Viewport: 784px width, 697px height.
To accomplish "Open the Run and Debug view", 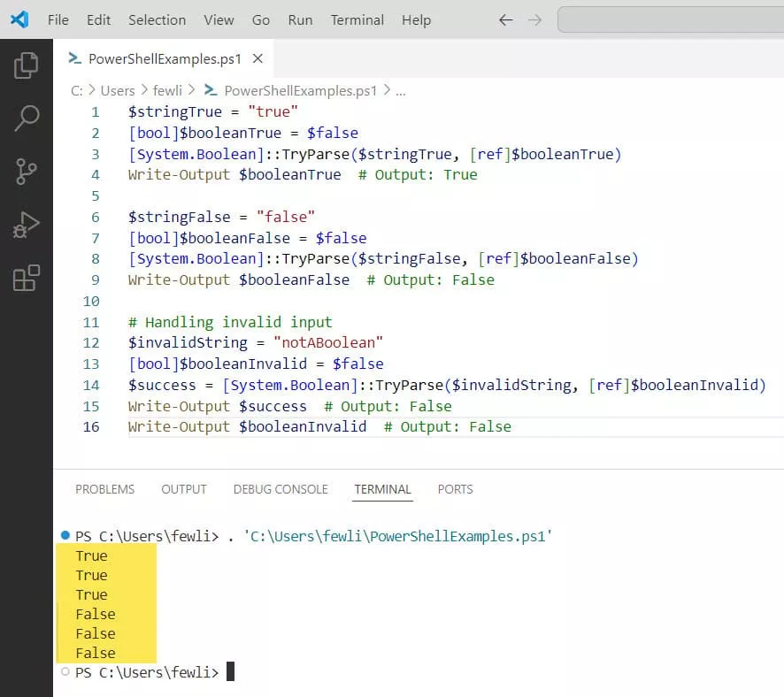I will (27, 225).
